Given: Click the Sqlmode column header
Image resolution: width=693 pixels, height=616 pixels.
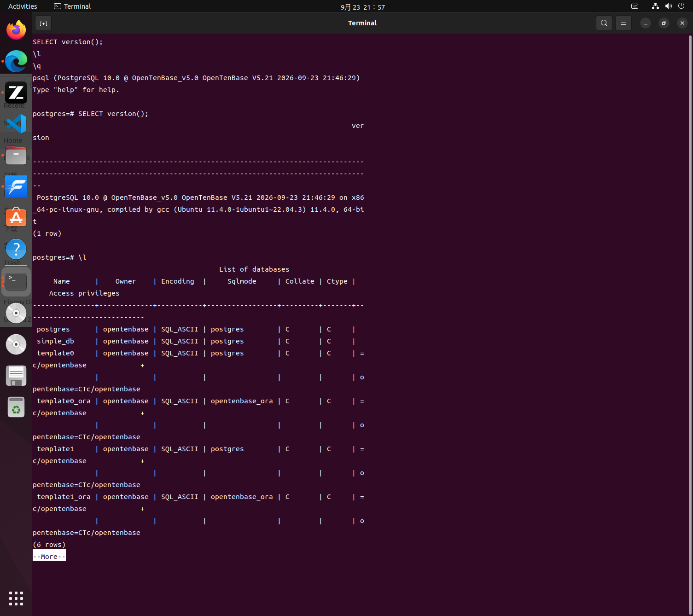Looking at the screenshot, I should pos(242,281).
